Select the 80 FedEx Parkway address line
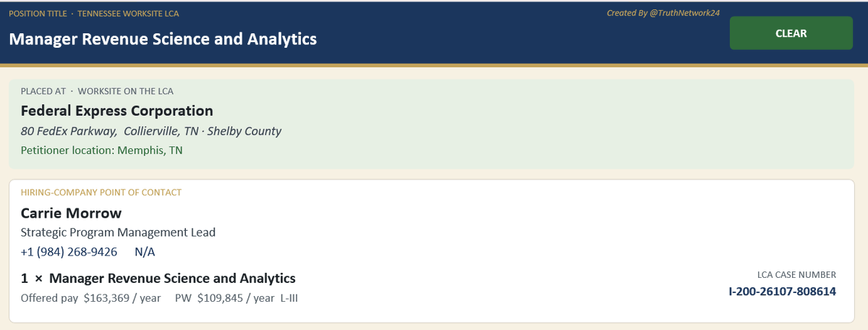Image resolution: width=868 pixels, height=330 pixels. click(151, 131)
